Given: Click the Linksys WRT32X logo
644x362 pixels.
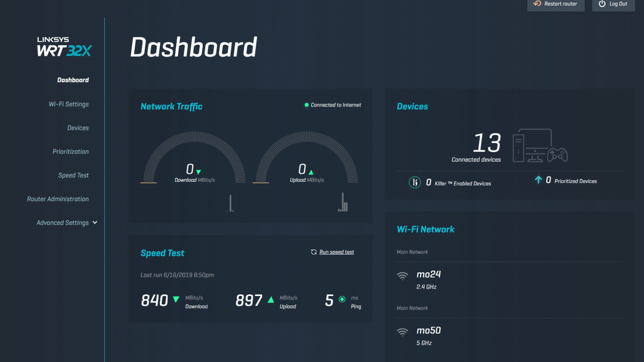Looking at the screenshot, I should tap(64, 47).
